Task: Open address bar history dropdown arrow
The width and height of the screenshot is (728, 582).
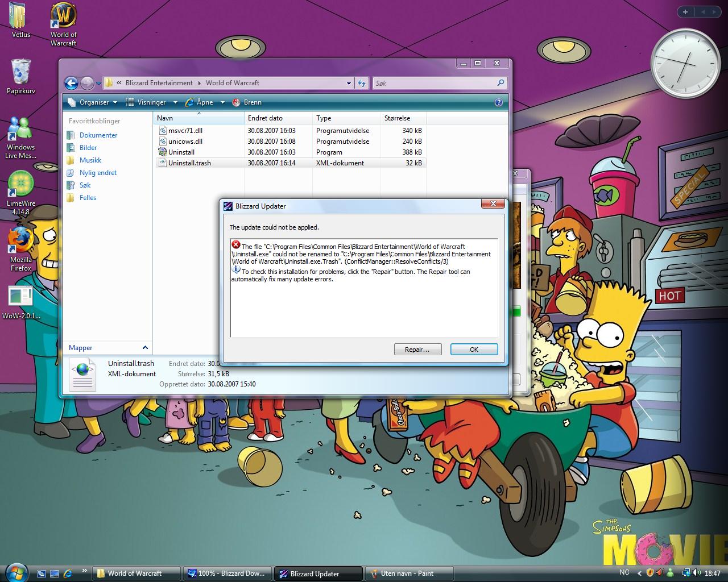Action: tap(349, 83)
